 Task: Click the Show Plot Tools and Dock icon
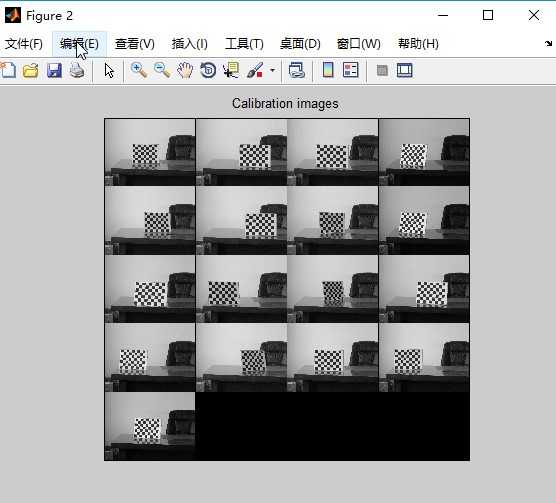(405, 70)
